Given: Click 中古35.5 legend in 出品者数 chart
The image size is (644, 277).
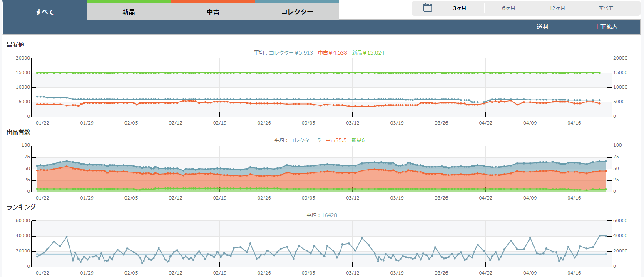Looking at the screenshot, I should pyautogui.click(x=336, y=140).
